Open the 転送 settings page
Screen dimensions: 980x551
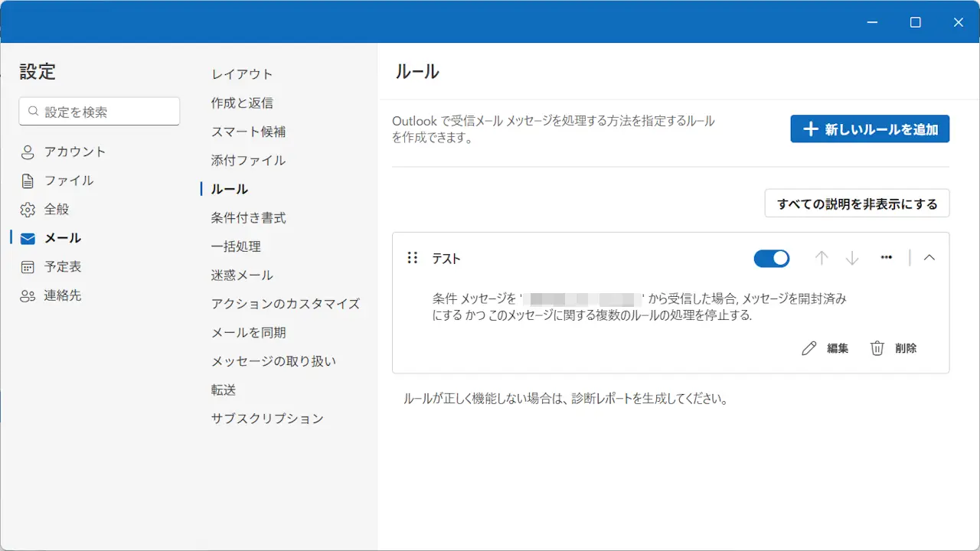(x=224, y=390)
